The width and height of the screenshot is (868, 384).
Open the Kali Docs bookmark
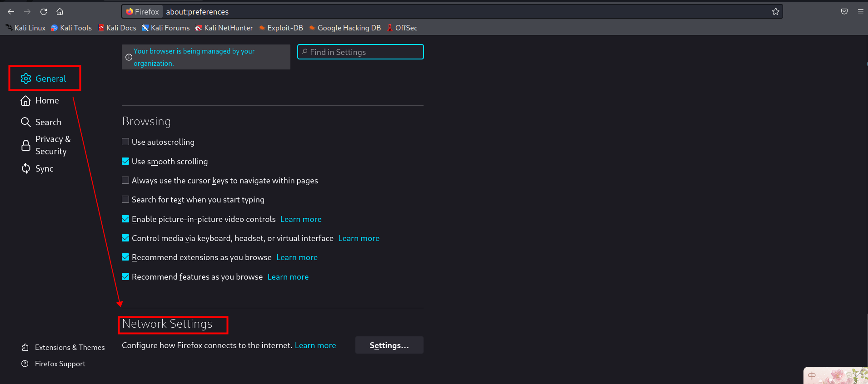[x=117, y=28]
